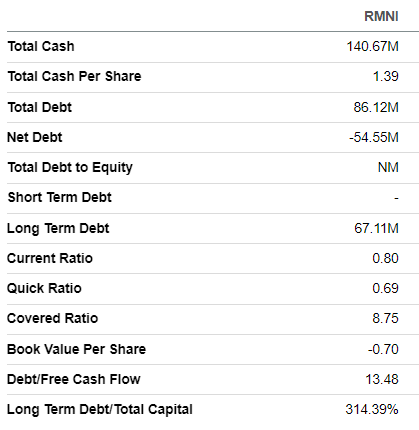Select the Current Ratio label
Image resolution: width=419 pixels, height=430 pixels.
coord(50,258)
